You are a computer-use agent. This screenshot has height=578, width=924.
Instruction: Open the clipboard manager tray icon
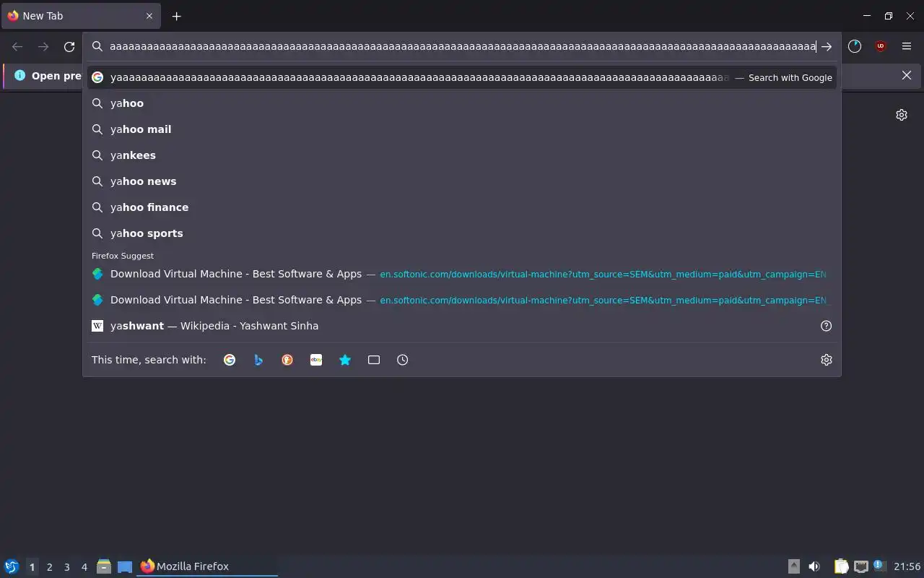(841, 566)
